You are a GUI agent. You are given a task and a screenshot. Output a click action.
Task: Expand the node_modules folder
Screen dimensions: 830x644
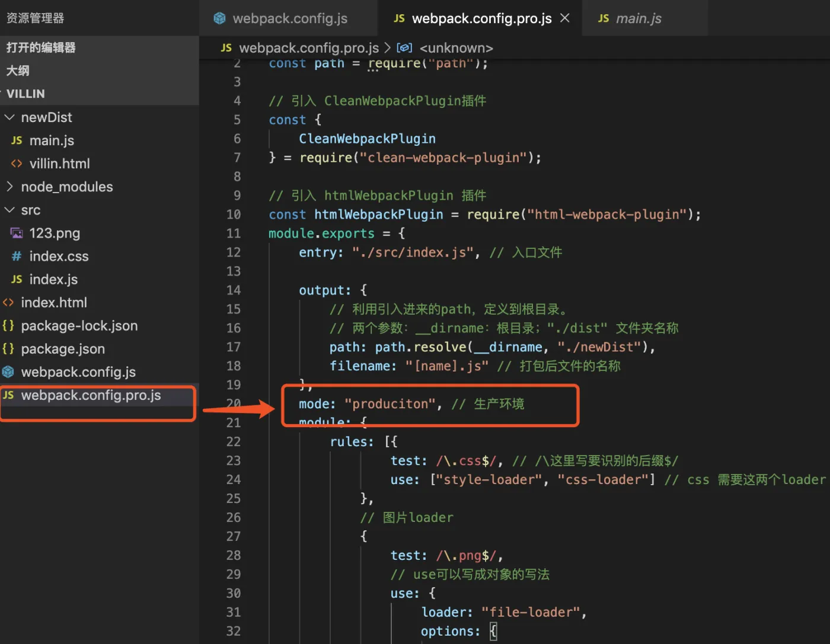point(100,187)
